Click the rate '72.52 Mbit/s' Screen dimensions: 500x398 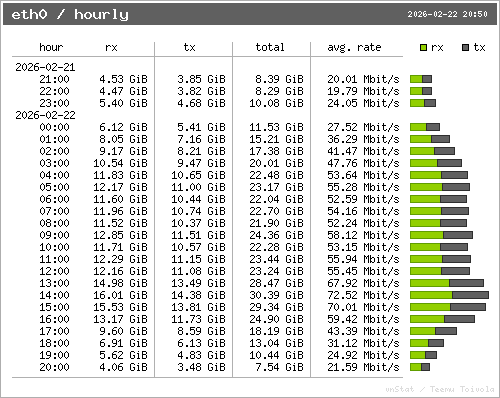[363, 295]
